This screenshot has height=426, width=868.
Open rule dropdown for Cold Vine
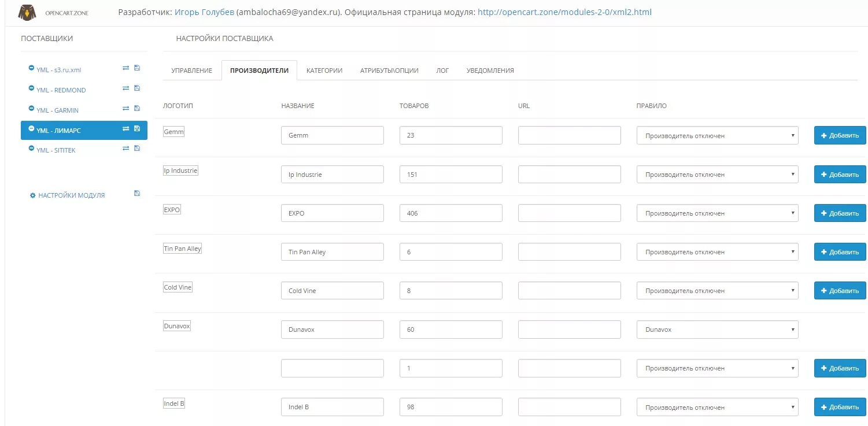[717, 290]
